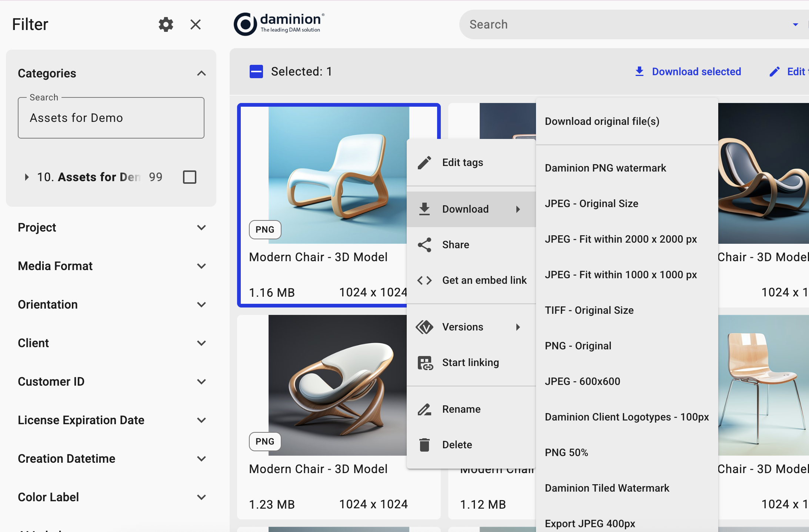The height and width of the screenshot is (532, 809).
Task: Click Rename in the context menu
Action: tap(461, 409)
